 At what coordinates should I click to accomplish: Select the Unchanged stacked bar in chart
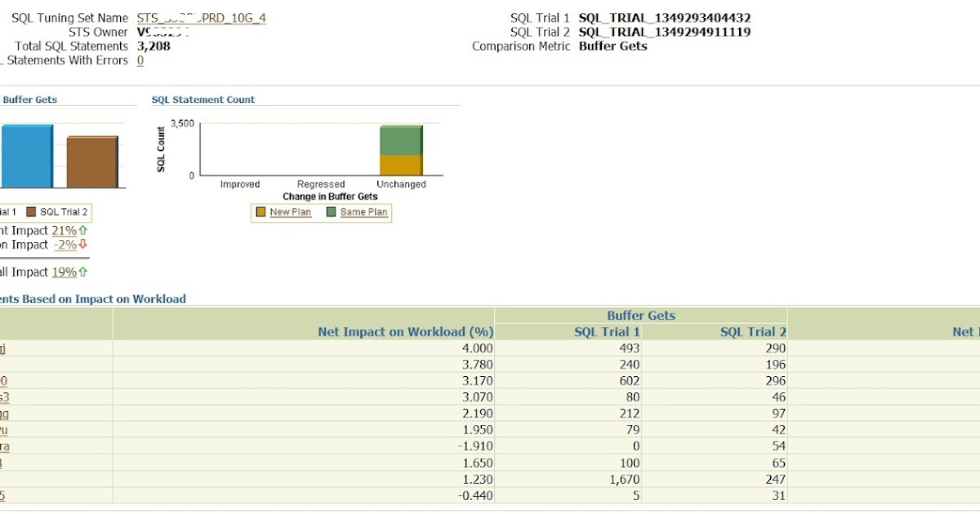click(401, 151)
